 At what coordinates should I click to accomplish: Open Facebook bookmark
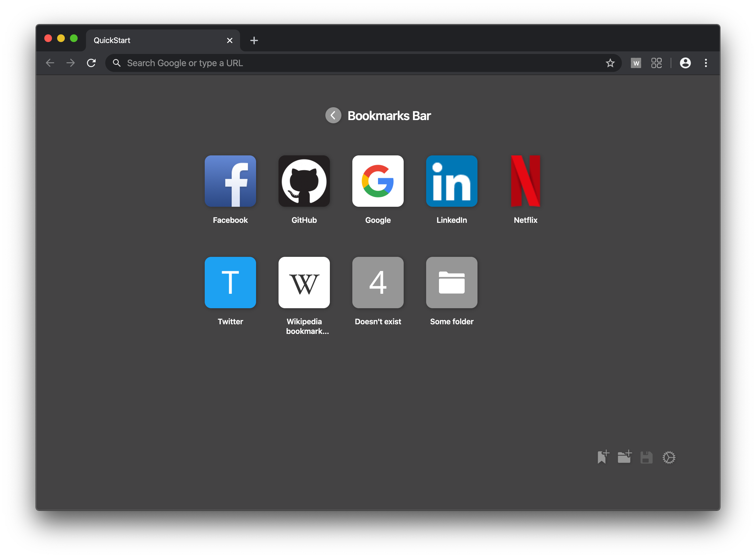[x=230, y=181]
